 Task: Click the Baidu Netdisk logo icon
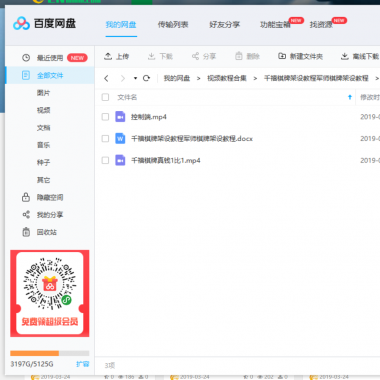pos(21,23)
